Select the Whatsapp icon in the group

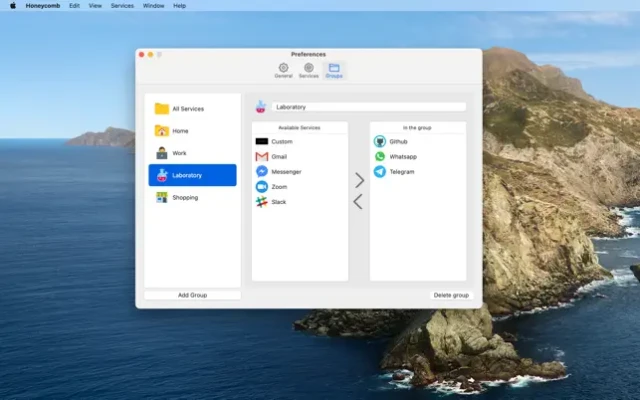(380, 157)
